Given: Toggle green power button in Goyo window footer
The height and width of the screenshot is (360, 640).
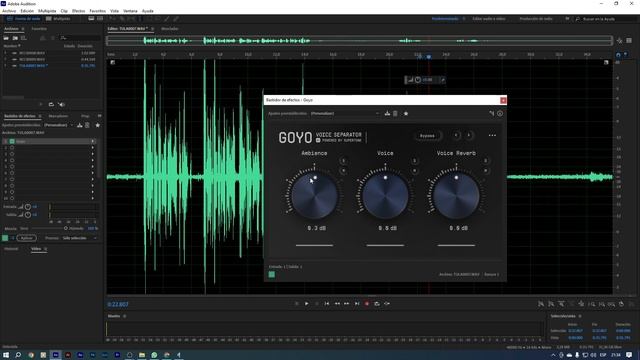Looking at the screenshot, I should pyautogui.click(x=272, y=275).
